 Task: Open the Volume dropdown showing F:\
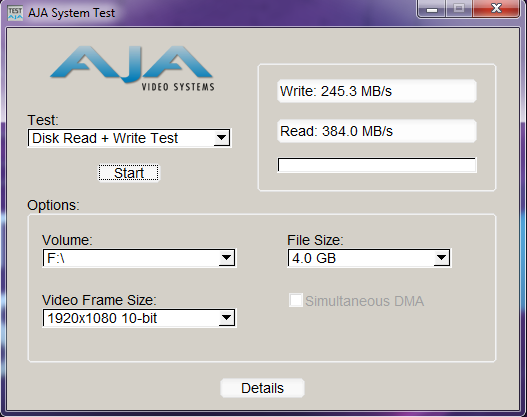139,258
